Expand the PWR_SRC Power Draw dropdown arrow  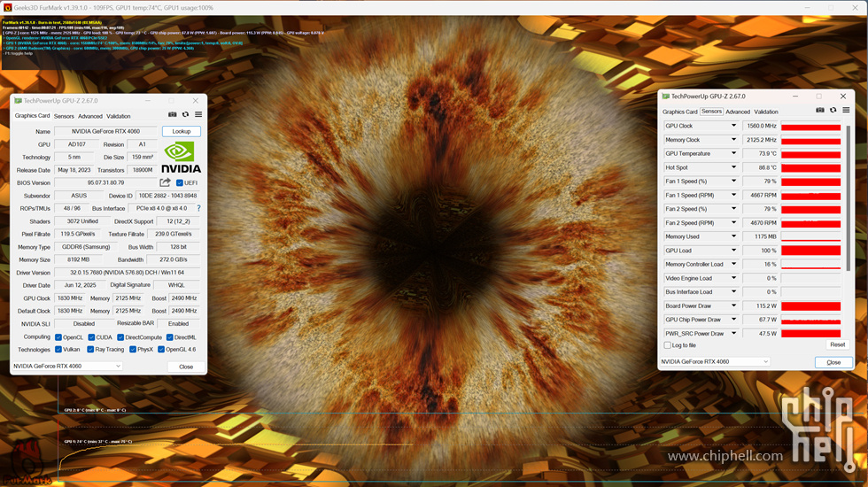click(733, 333)
